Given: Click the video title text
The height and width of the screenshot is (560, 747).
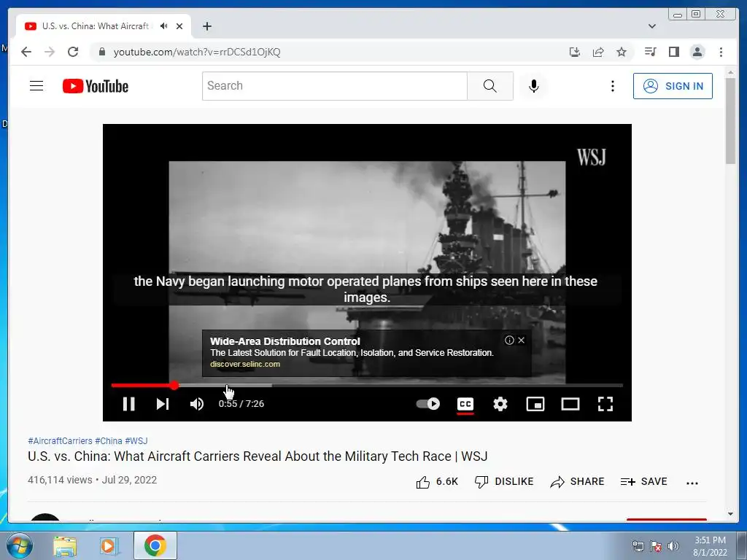Looking at the screenshot, I should coord(258,456).
